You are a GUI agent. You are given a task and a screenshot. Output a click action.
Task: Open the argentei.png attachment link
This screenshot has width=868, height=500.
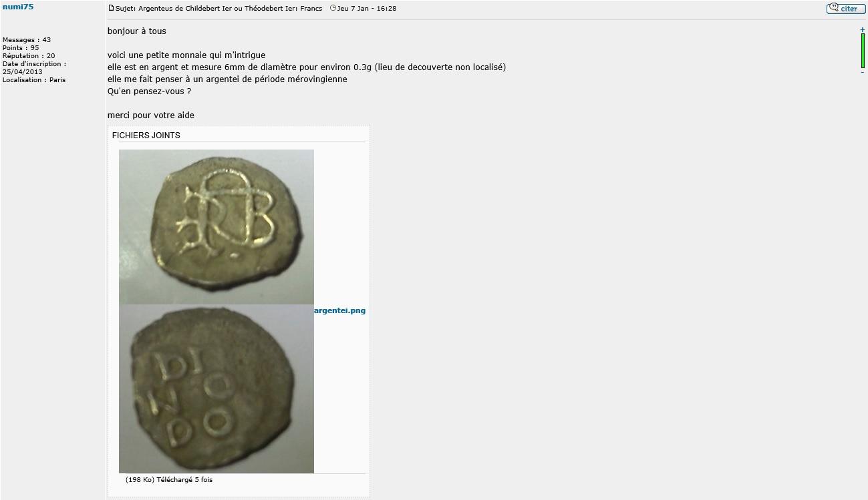click(x=339, y=310)
